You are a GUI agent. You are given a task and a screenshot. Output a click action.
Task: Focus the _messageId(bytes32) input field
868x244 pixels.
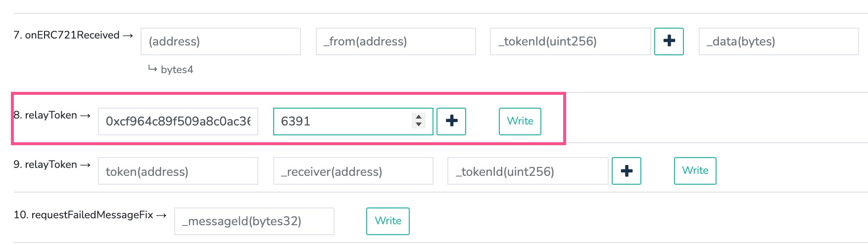254,221
